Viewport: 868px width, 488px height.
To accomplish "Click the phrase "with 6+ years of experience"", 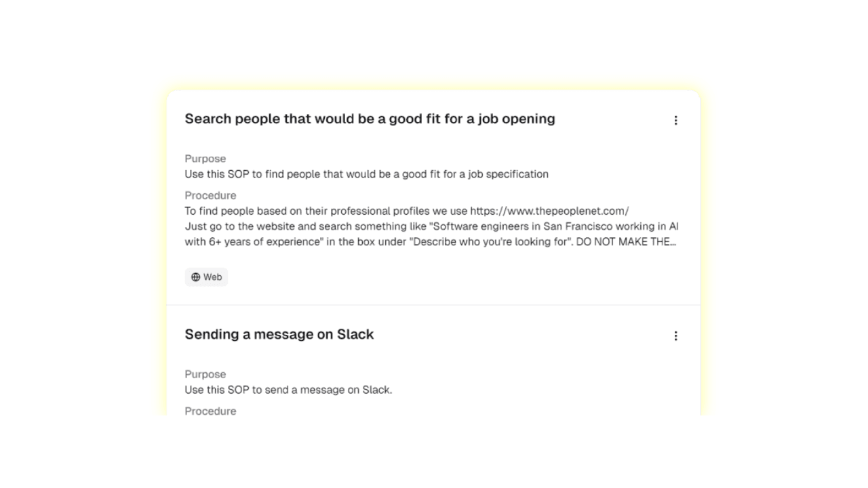I will coord(253,242).
